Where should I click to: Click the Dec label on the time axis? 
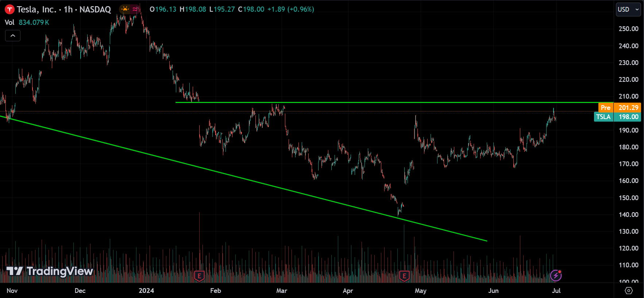tap(80, 291)
